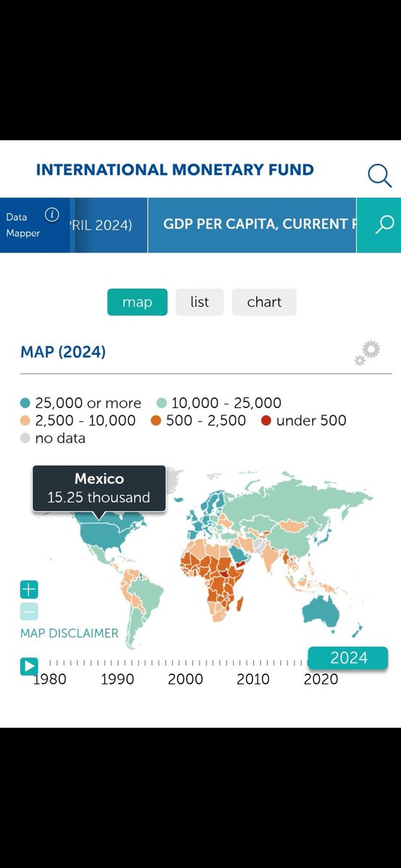Viewport: 401px width, 868px height.
Task: Click the International Monetary Fund title
Action: point(175,170)
